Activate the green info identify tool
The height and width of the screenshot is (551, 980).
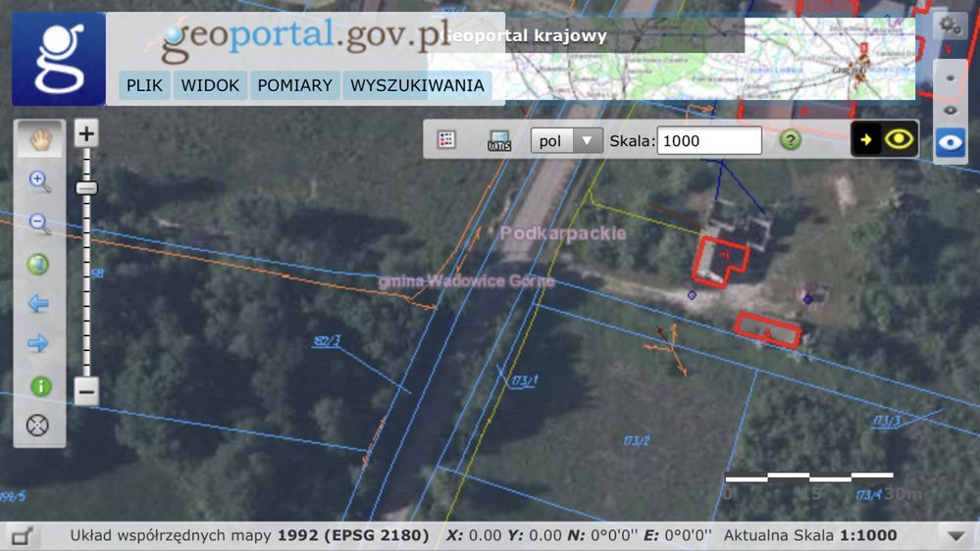pos(40,386)
